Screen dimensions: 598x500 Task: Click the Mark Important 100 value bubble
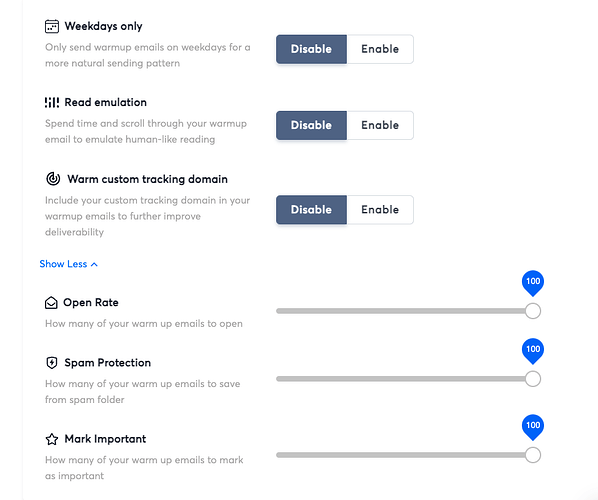coord(533,426)
